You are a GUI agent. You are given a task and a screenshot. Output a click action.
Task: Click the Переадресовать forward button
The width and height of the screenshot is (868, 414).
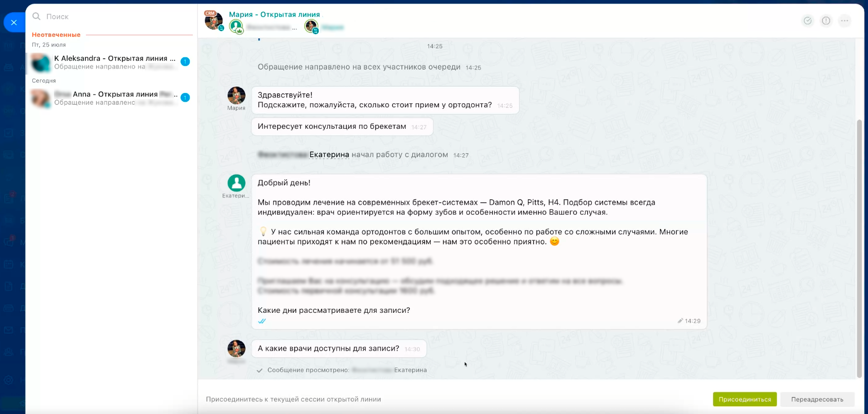point(817,399)
